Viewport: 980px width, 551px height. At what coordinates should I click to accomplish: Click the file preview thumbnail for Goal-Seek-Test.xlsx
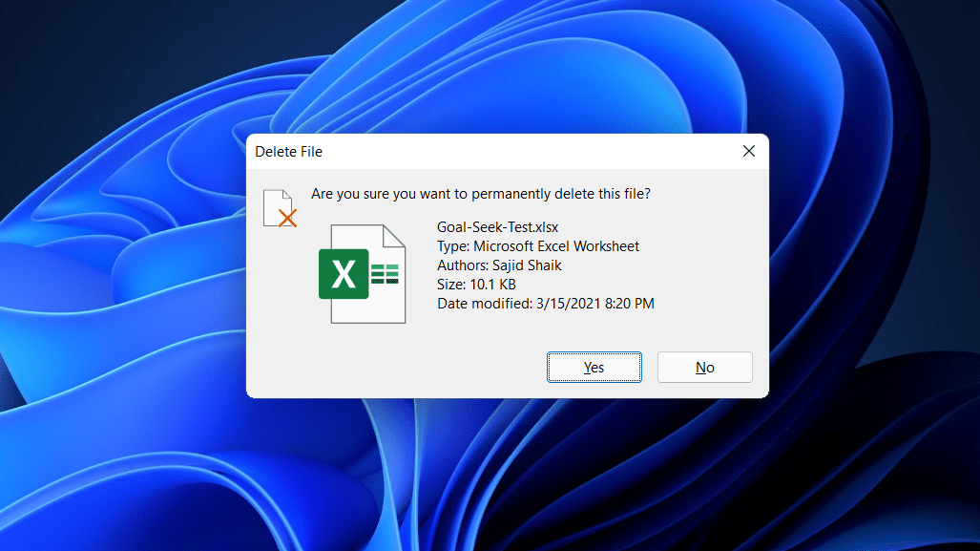(x=363, y=273)
